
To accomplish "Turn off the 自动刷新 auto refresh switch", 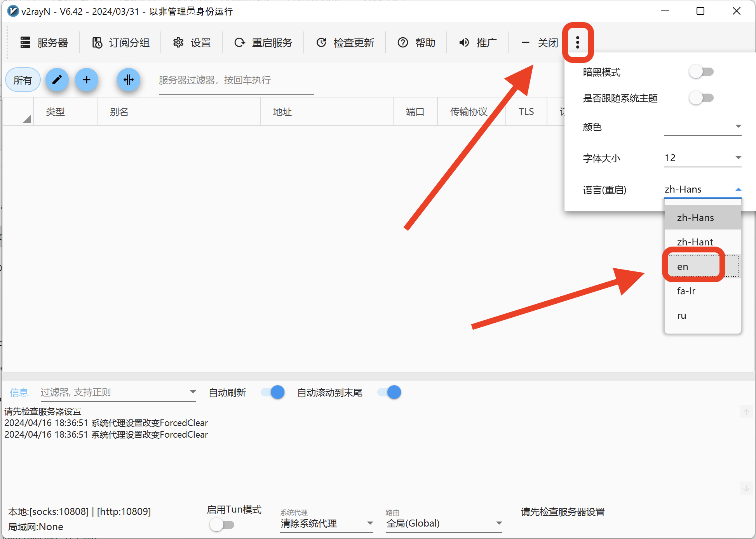I will (273, 392).
